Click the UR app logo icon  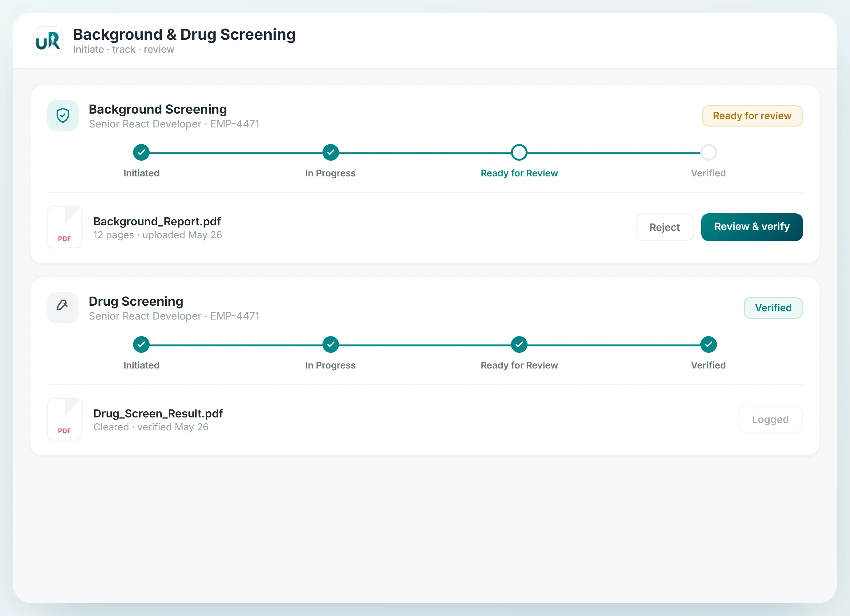coord(48,41)
